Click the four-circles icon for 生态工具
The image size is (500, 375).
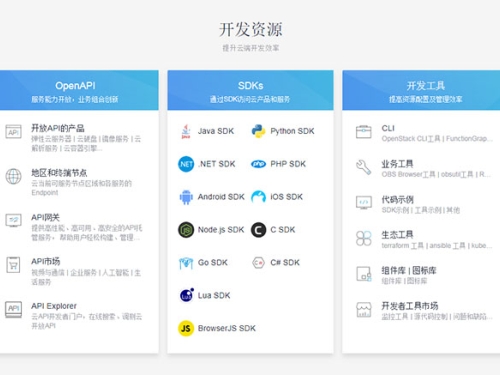point(364,238)
